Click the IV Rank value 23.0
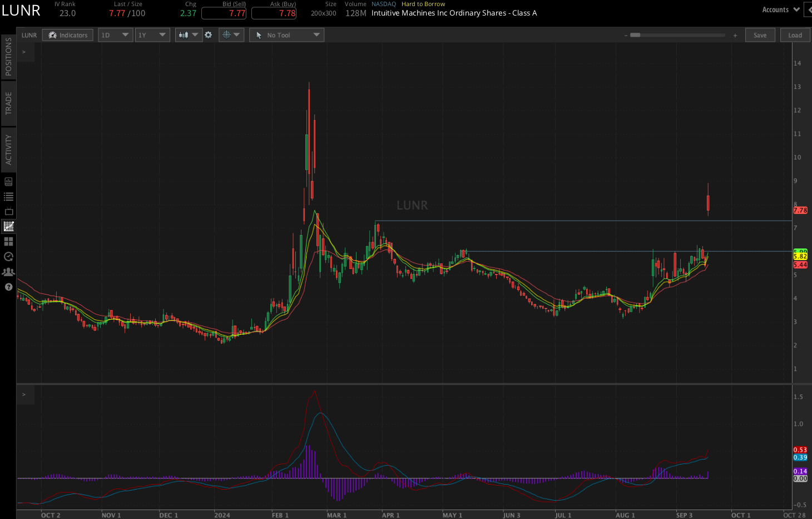This screenshot has height=519, width=812. point(67,13)
